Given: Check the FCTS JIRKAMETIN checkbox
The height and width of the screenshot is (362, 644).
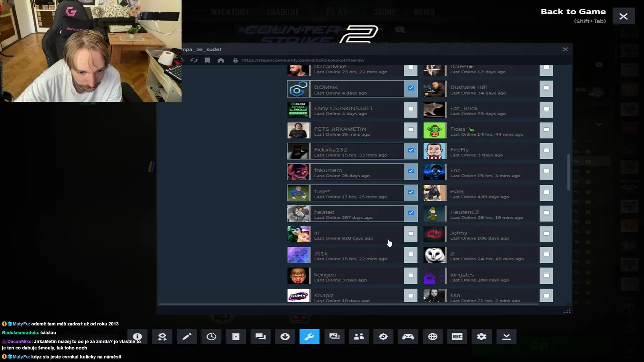Looking at the screenshot, I should (411, 130).
